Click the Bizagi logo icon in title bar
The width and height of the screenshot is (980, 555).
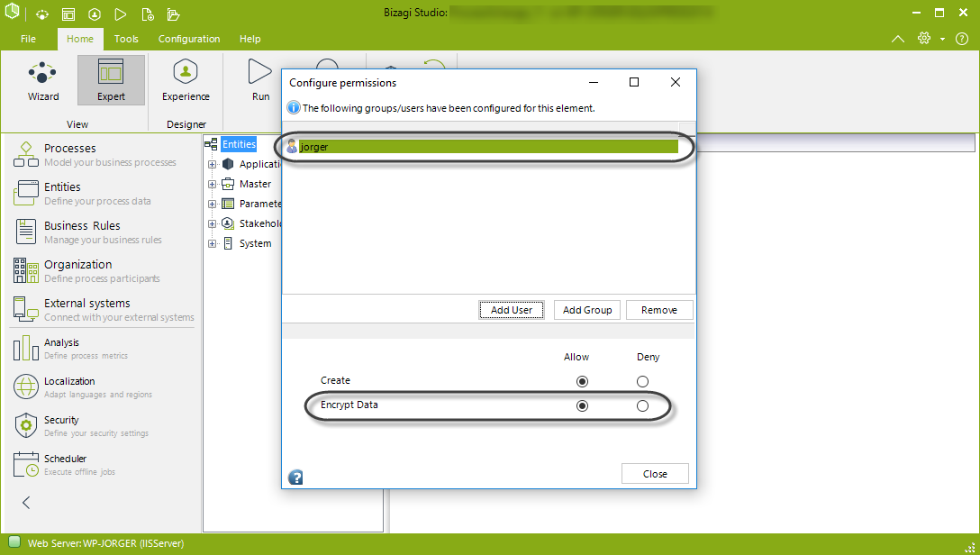click(11, 11)
